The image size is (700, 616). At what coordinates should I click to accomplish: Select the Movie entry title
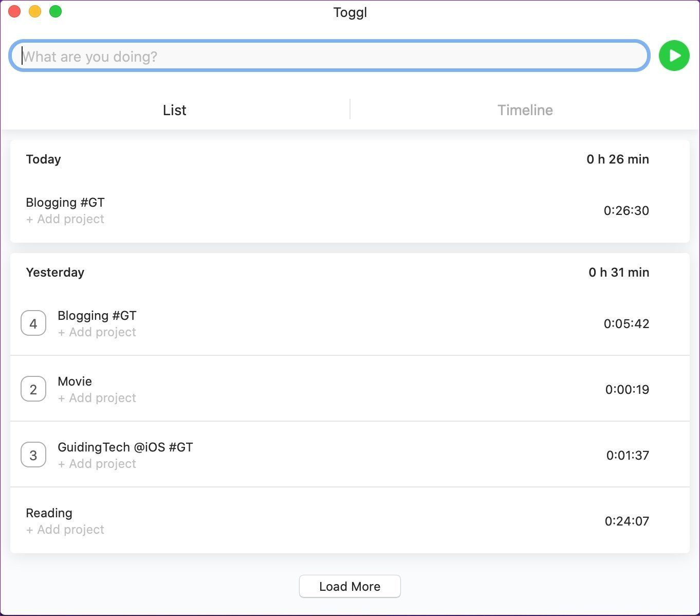(75, 381)
